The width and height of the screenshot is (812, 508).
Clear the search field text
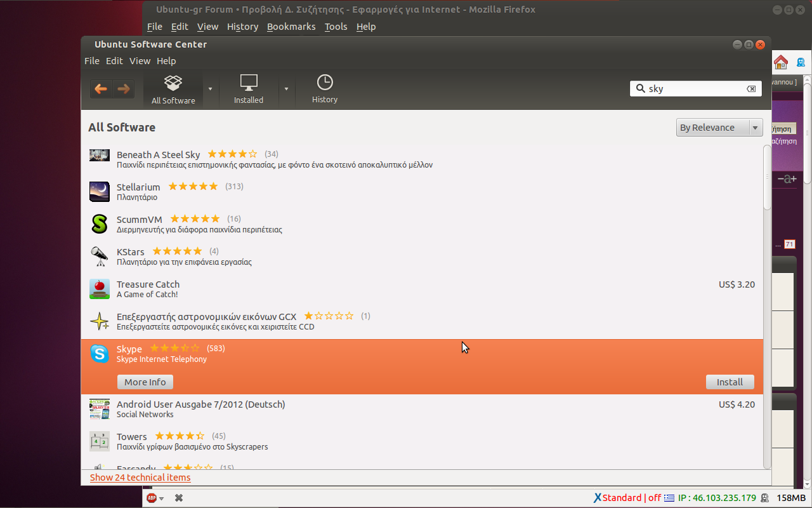(x=751, y=89)
